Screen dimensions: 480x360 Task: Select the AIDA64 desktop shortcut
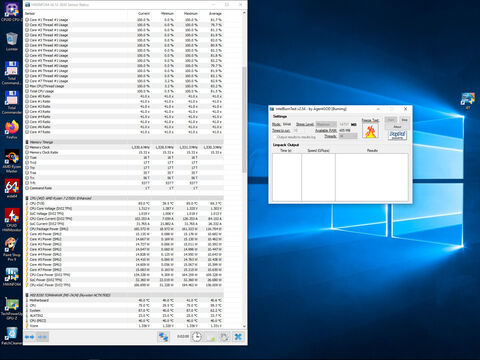(12, 189)
